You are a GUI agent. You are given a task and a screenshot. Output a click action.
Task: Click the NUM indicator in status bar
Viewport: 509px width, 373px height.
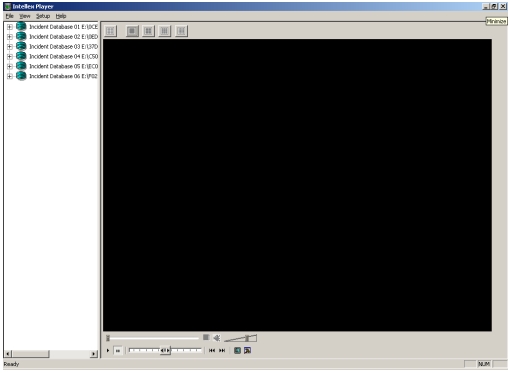coord(484,364)
